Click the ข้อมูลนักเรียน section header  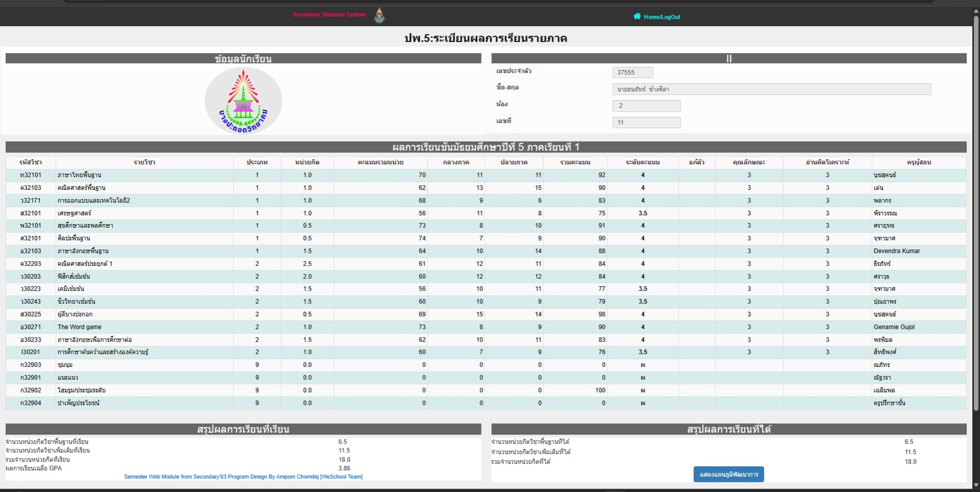coord(243,59)
